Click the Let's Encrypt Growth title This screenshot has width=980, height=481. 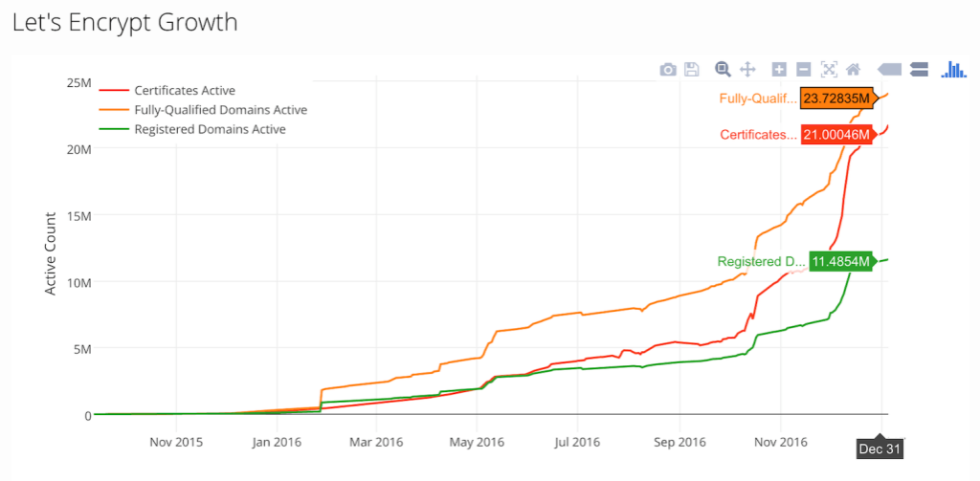tap(124, 22)
